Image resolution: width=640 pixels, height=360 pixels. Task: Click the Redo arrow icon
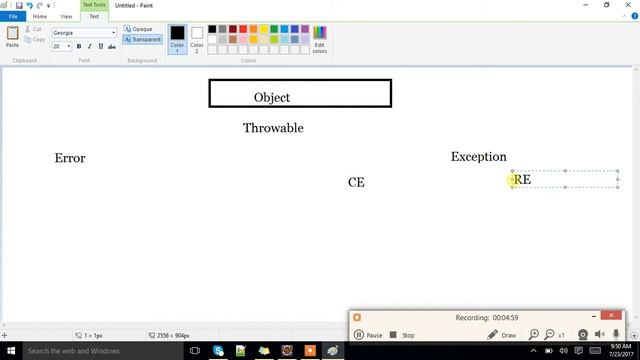pyautogui.click(x=40, y=5)
